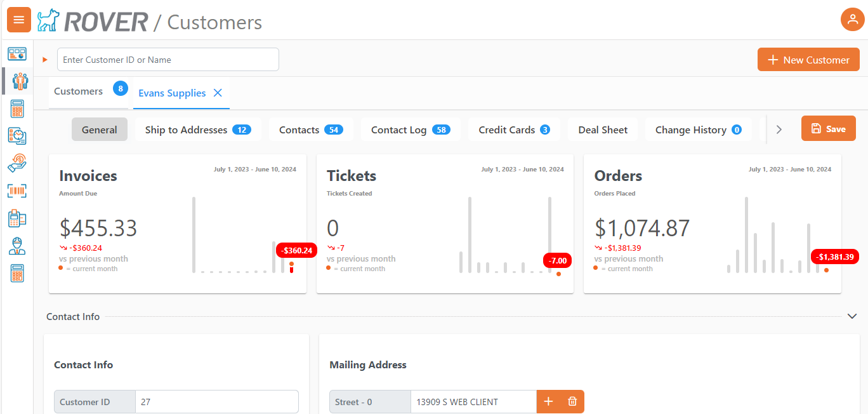Image resolution: width=868 pixels, height=414 pixels.
Task: Open the Point-of-sale terminal sidebar icon
Action: point(17,218)
